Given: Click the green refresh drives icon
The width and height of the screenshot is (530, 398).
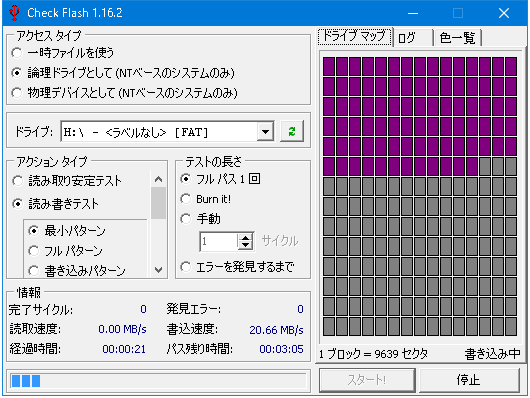Looking at the screenshot, I should (292, 132).
